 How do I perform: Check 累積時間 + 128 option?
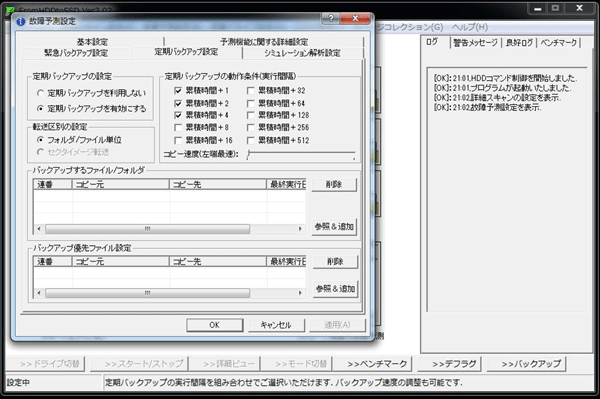click(x=250, y=115)
